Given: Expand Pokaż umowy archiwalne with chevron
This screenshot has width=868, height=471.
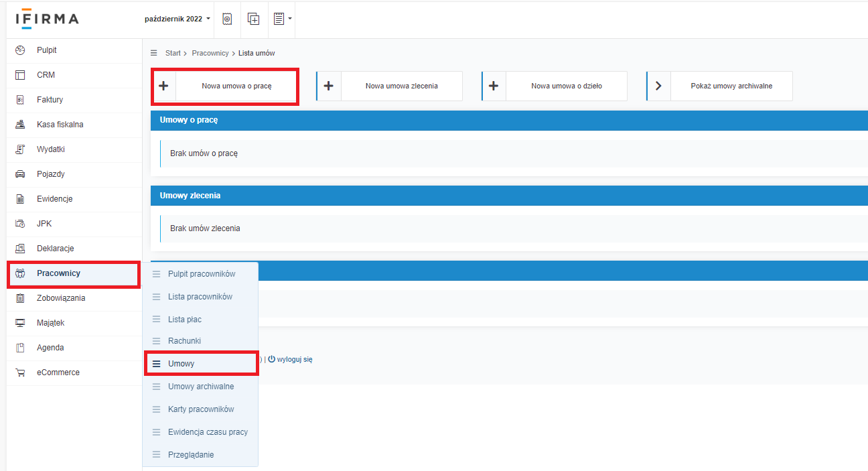Looking at the screenshot, I should pos(658,86).
